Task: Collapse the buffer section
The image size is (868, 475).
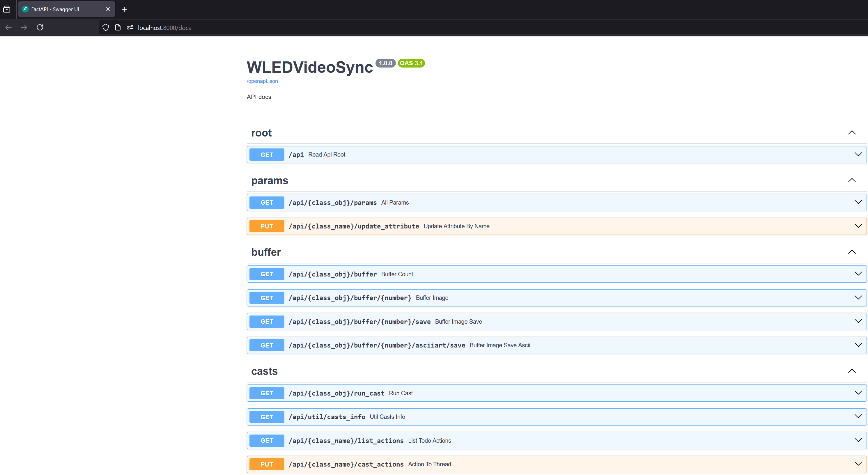Action: coord(852,252)
